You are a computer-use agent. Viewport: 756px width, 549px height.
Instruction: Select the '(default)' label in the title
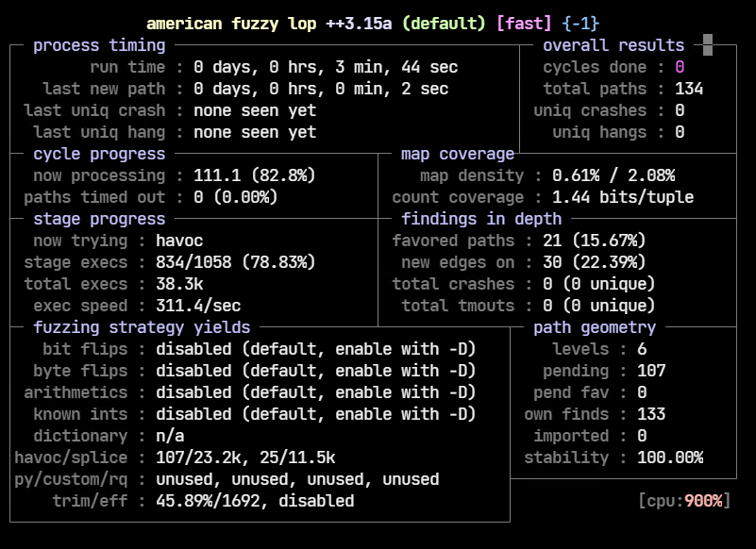point(444,24)
